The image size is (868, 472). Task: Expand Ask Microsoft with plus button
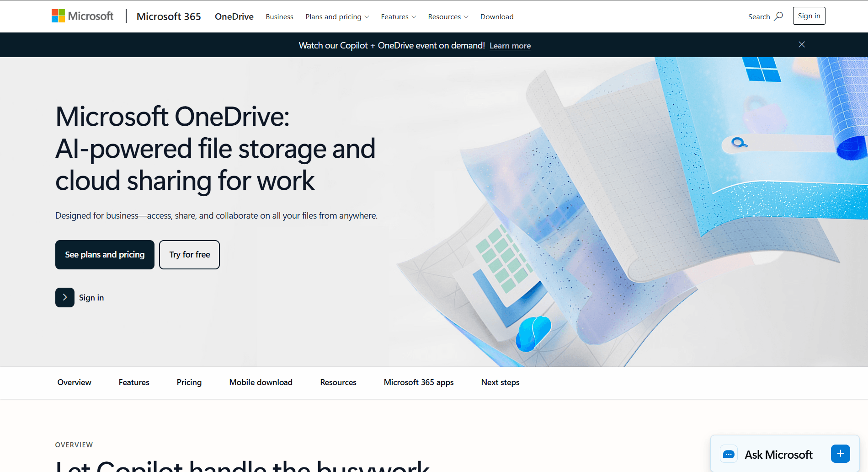coord(840,454)
